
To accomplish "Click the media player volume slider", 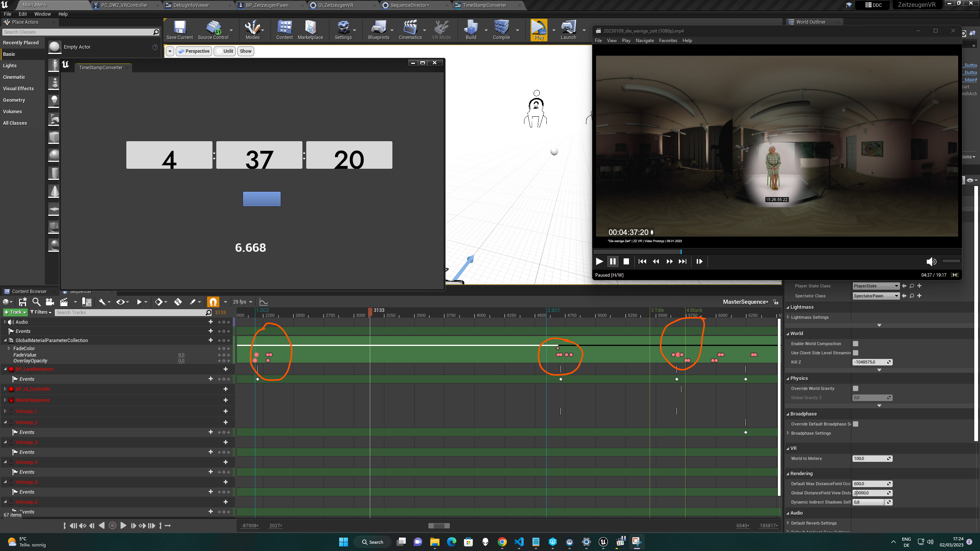I will pos(951,261).
